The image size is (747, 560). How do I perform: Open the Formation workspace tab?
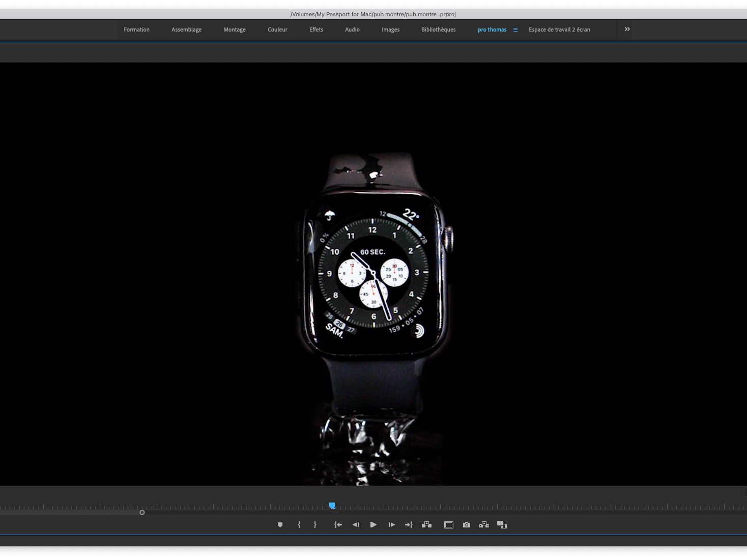click(x=136, y=30)
